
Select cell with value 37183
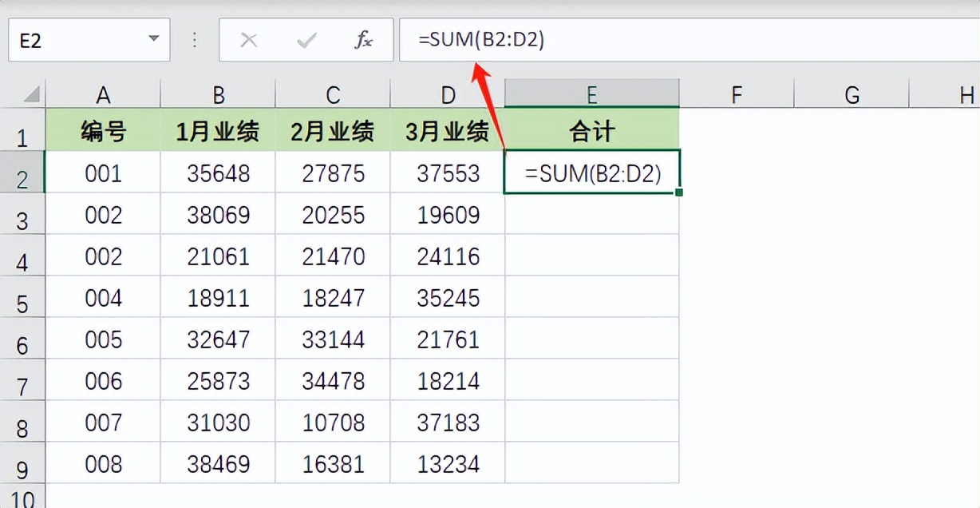pos(448,422)
